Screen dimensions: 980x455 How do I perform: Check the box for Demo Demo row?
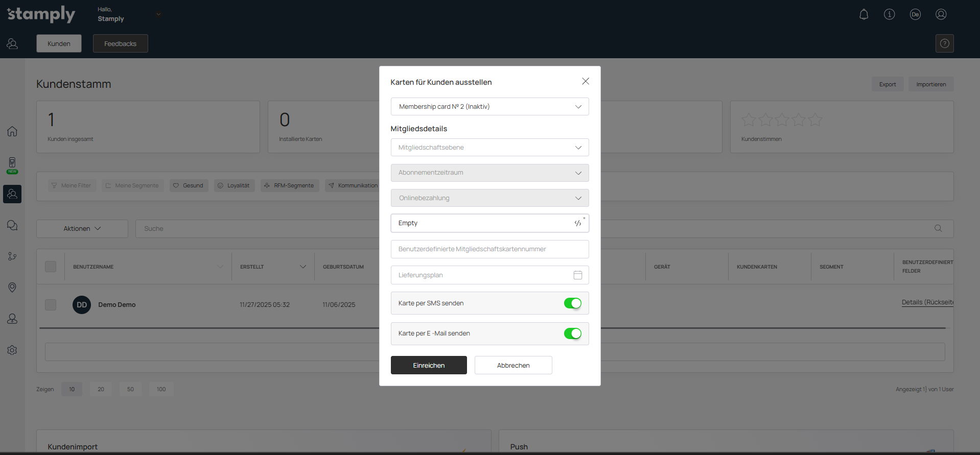point(51,305)
